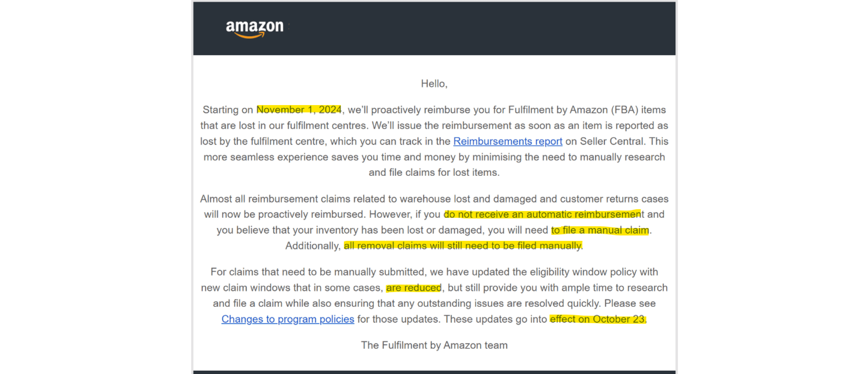The width and height of the screenshot is (868, 374).
Task: Click 'The Fulfilment by Amazon team' signature
Action: click(434, 345)
